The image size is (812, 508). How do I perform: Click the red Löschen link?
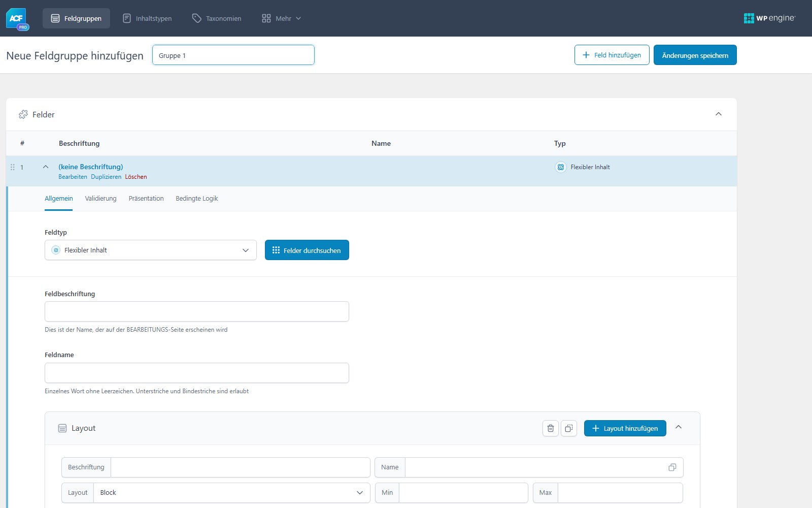click(136, 177)
